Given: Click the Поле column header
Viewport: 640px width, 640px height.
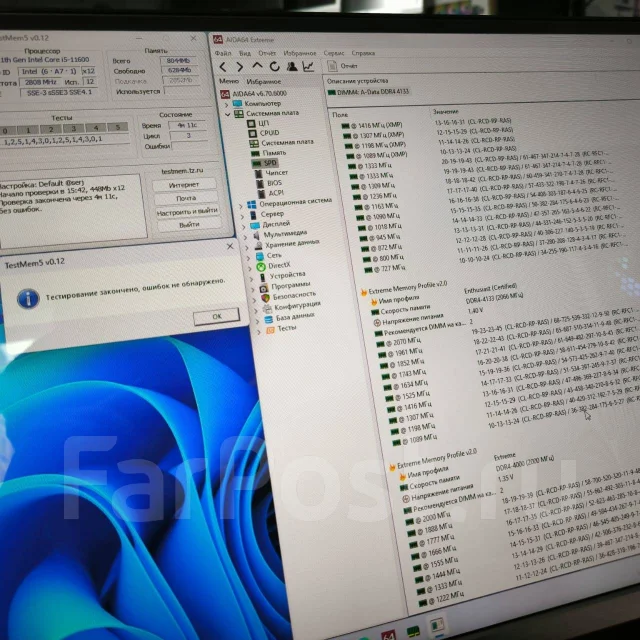Looking at the screenshot, I should click(x=340, y=115).
